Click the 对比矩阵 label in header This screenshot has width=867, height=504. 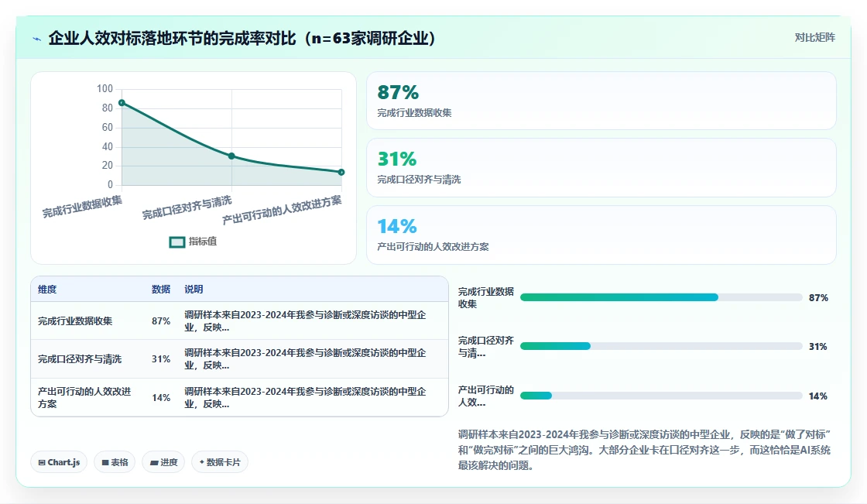(x=814, y=38)
